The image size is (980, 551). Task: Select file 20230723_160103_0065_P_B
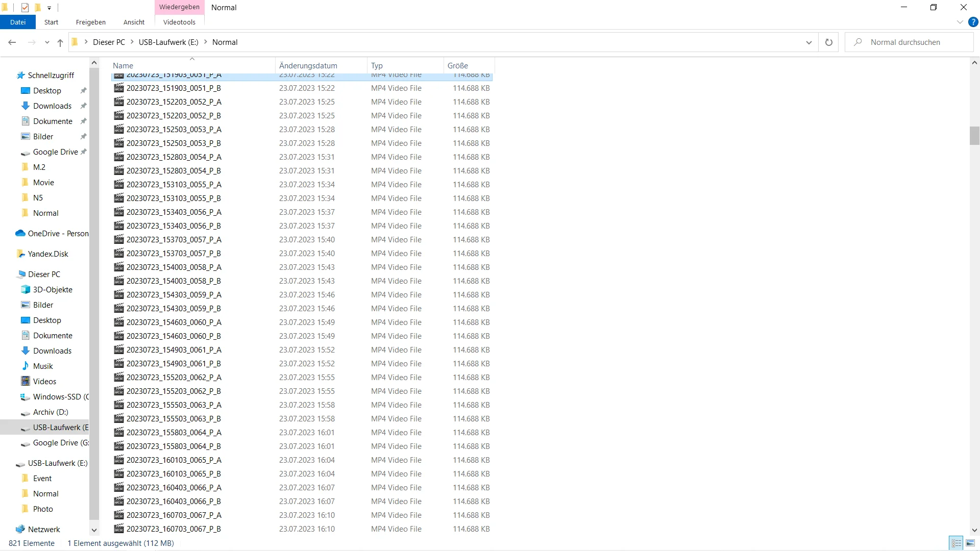pyautogui.click(x=302, y=473)
